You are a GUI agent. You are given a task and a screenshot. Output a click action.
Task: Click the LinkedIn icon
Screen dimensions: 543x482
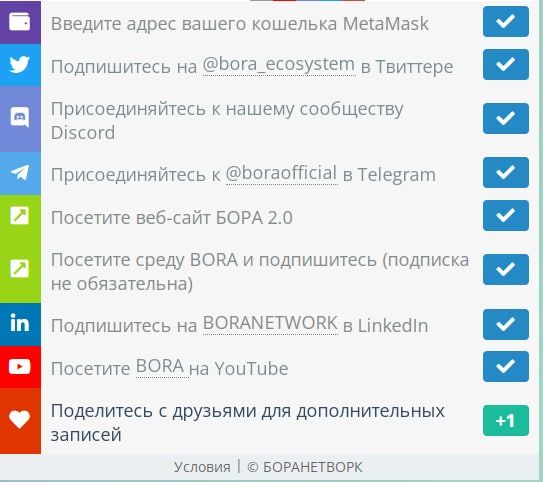click(20, 324)
